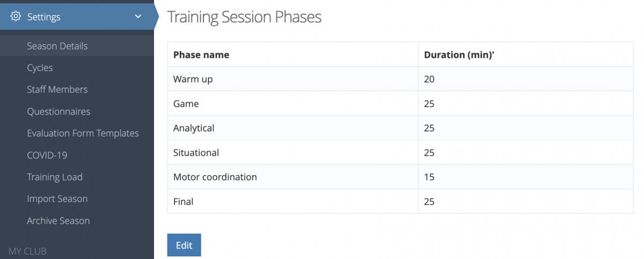The width and height of the screenshot is (644, 259).
Task: Click the Final phase duration value
Action: pos(429,202)
